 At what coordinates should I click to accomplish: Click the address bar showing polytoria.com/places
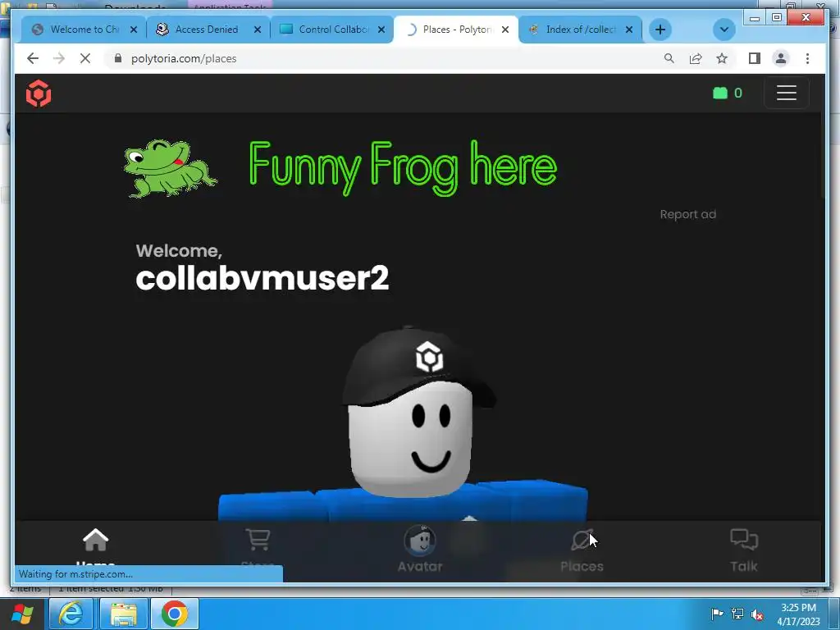382,58
